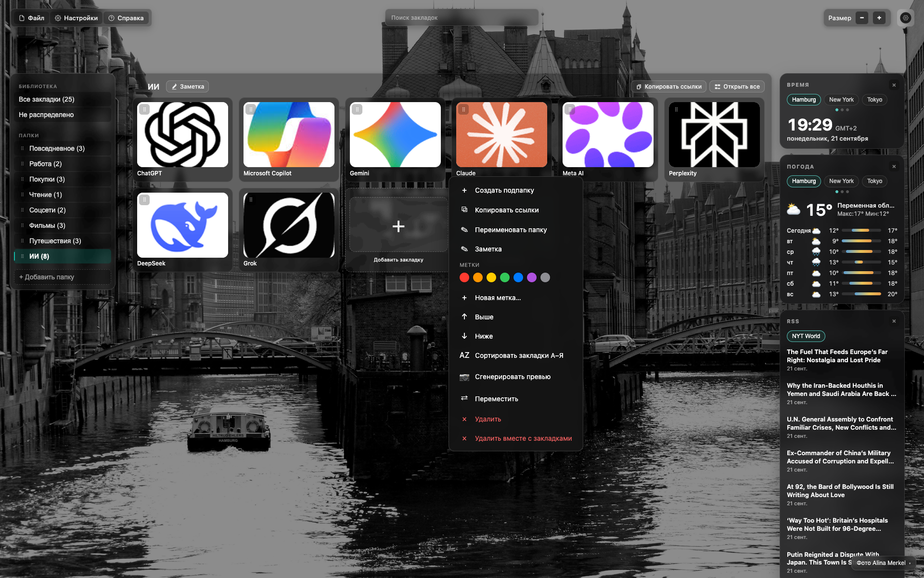Pick the blue label color
Viewport: 924px width, 578px height.
(518, 277)
